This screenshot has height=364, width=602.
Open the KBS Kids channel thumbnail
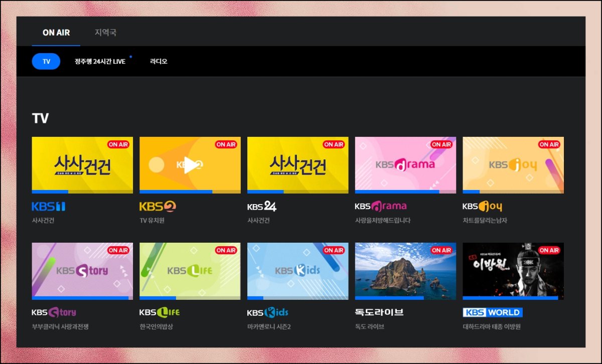(x=298, y=271)
